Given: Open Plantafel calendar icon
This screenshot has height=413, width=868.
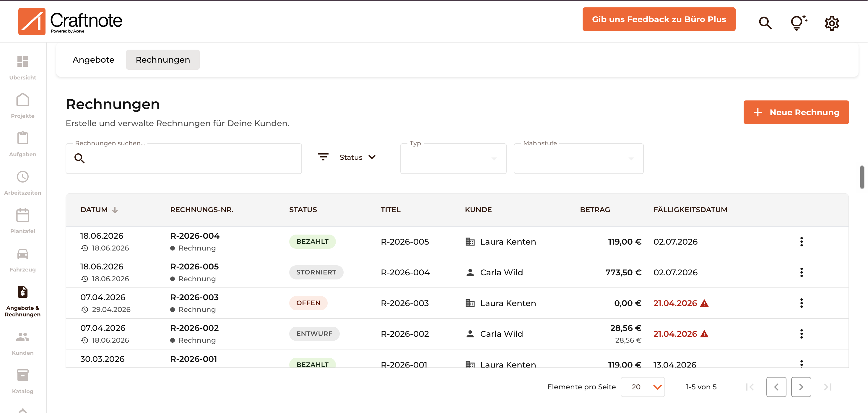Looking at the screenshot, I should click(x=22, y=215).
